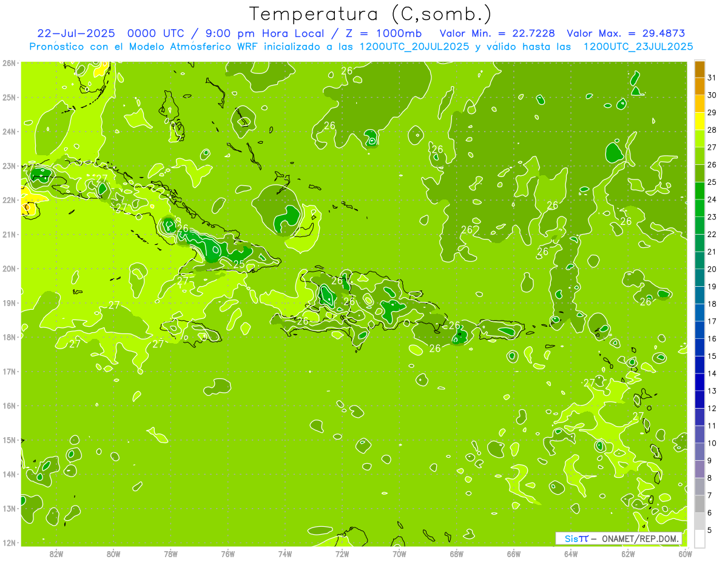Viewport: 728px width, 562px height.
Task: Pick the olive-green legend swatch between 25 and 26
Action: [699, 173]
